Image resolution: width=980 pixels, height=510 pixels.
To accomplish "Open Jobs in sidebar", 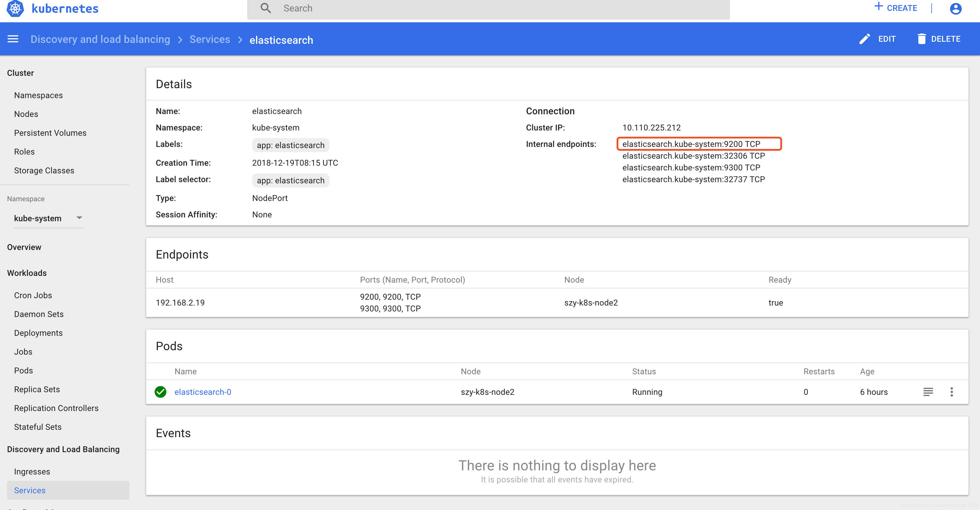I will pyautogui.click(x=23, y=352).
